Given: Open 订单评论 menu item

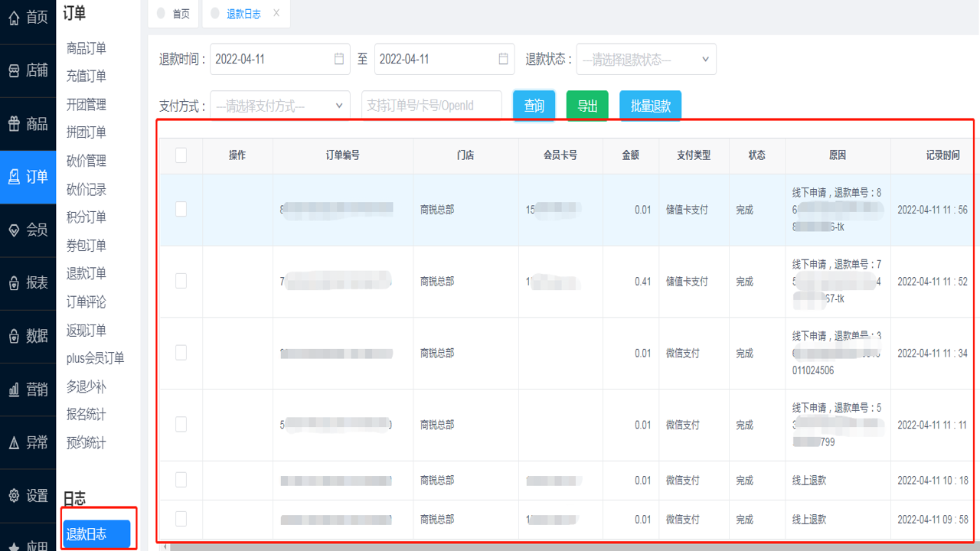Looking at the screenshot, I should coord(87,302).
